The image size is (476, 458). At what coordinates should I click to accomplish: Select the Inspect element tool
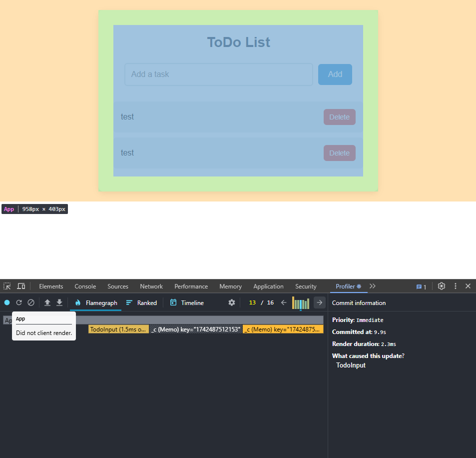pos(7,286)
